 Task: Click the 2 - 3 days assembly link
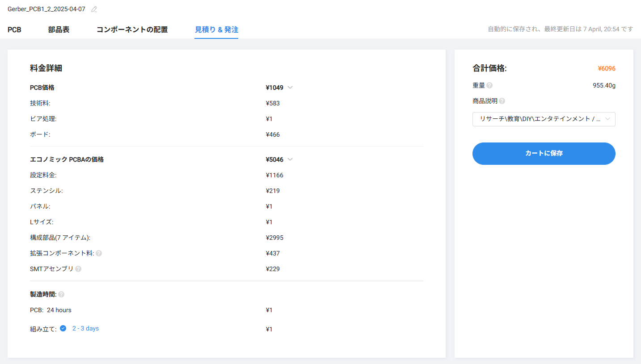85,329
